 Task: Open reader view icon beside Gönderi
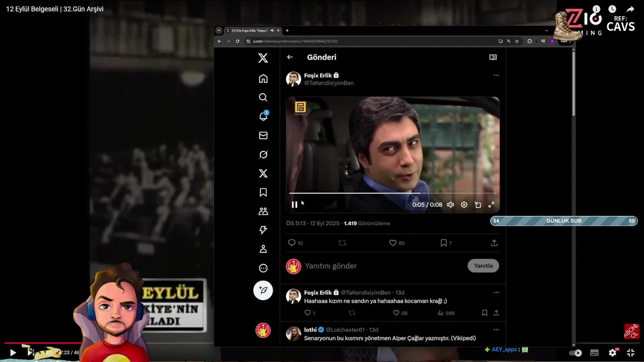tap(493, 57)
